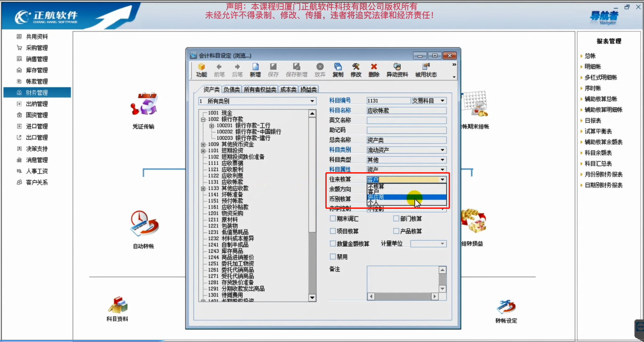
Task: Switch to the 损益类 tab
Action: [308, 89]
